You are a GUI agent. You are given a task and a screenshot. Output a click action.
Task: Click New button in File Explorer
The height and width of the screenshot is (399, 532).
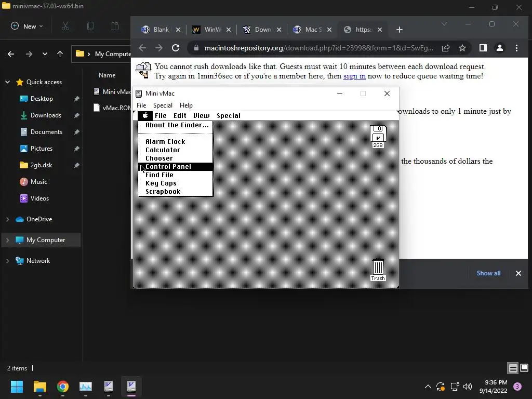tap(27, 26)
